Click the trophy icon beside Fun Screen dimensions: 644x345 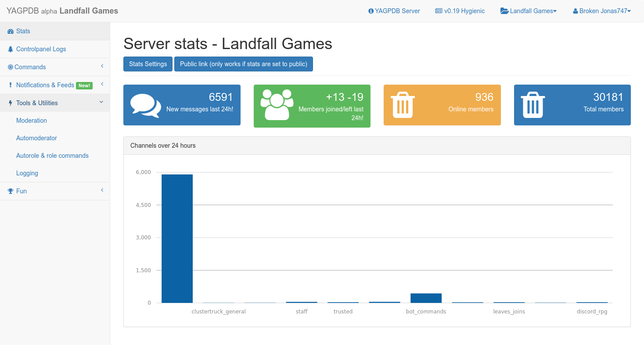click(11, 191)
